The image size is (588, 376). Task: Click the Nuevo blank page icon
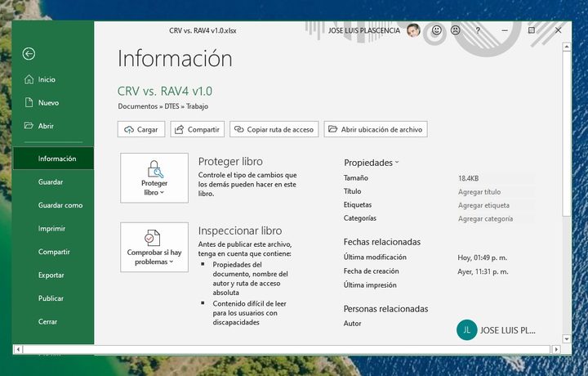coord(29,102)
